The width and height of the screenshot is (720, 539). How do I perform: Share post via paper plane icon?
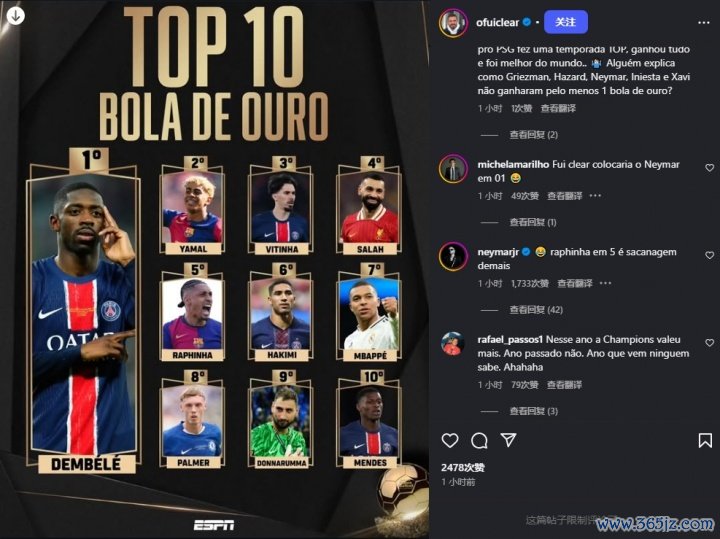[x=508, y=440]
